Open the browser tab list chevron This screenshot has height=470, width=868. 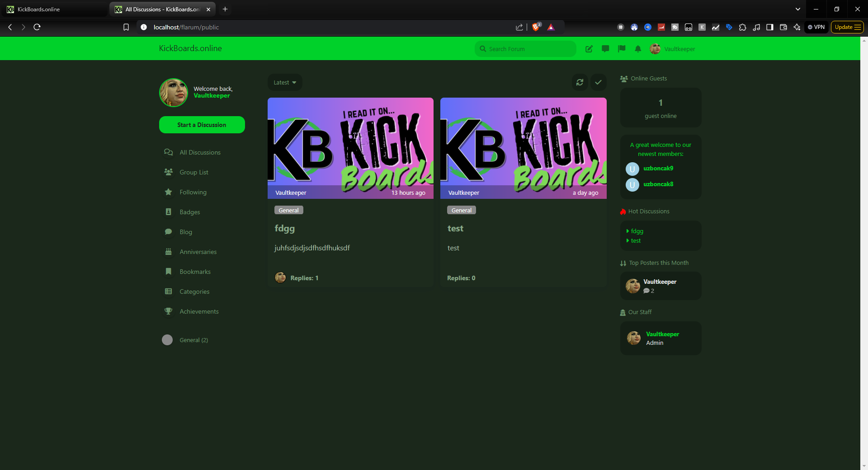797,9
